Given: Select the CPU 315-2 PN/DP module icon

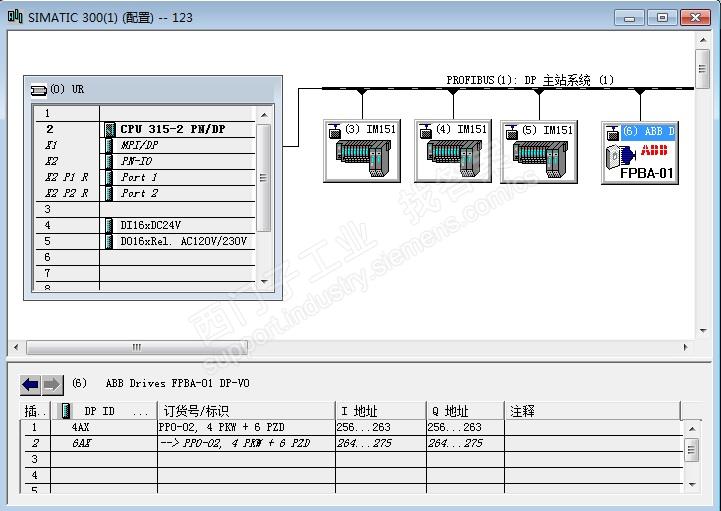Looking at the screenshot, I should pos(109,129).
